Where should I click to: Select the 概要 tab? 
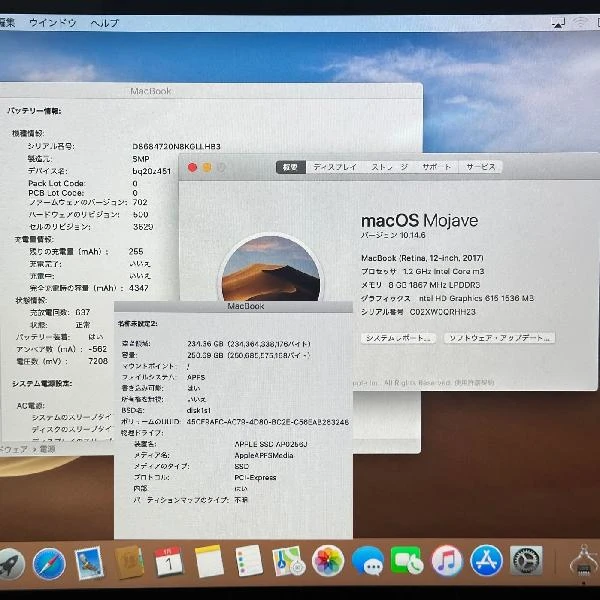[290, 167]
